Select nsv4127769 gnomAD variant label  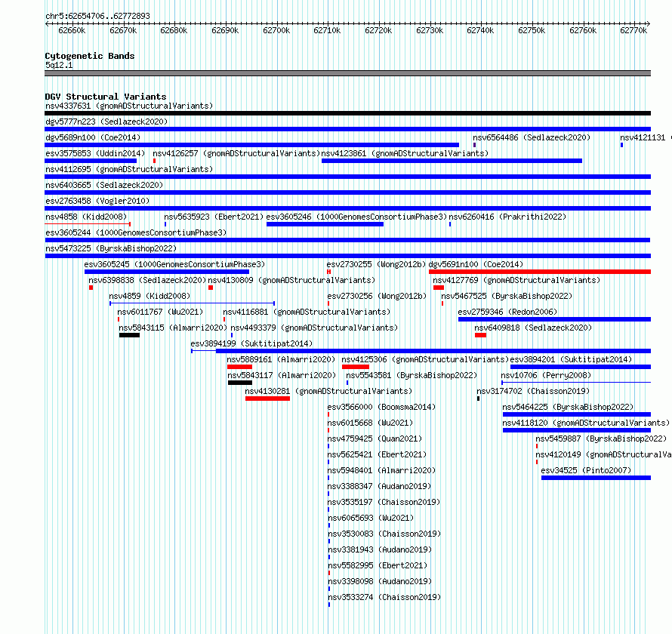(516, 280)
